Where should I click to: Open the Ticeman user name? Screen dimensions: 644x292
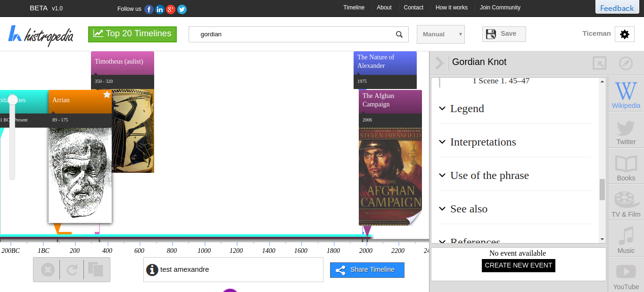click(x=596, y=33)
